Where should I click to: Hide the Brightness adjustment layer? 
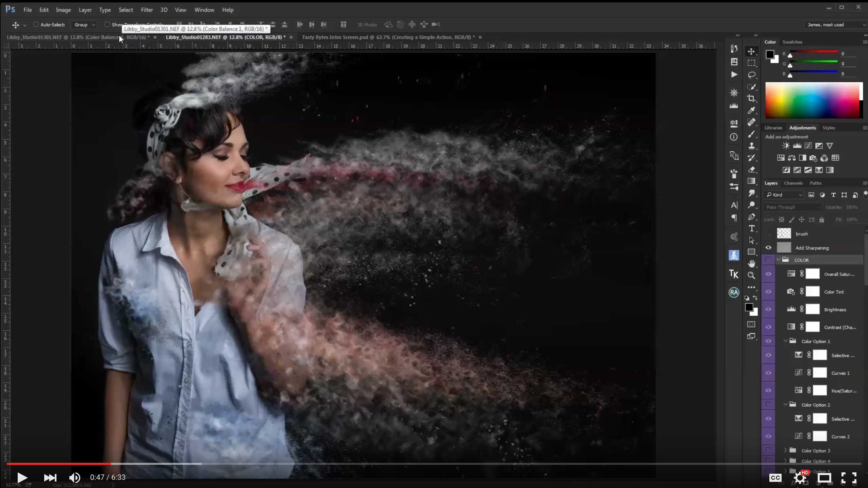[x=768, y=309]
